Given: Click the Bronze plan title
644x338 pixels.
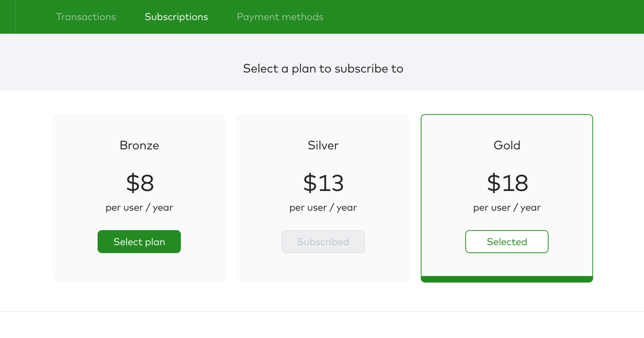Looking at the screenshot, I should click(x=139, y=145).
